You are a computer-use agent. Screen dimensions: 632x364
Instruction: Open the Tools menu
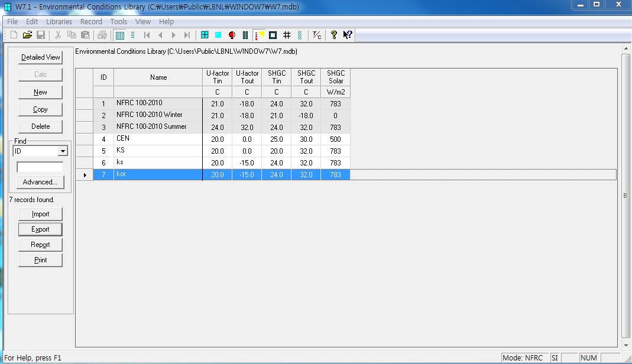[x=119, y=21]
